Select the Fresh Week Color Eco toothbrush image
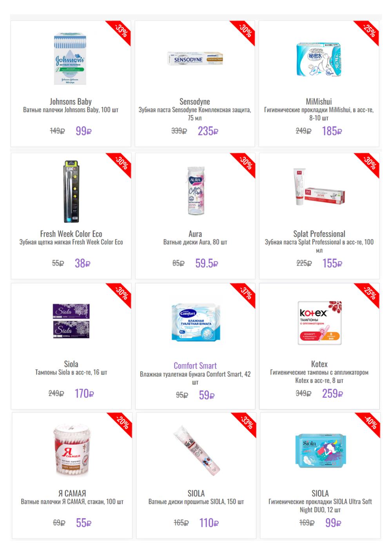 pos(71,191)
